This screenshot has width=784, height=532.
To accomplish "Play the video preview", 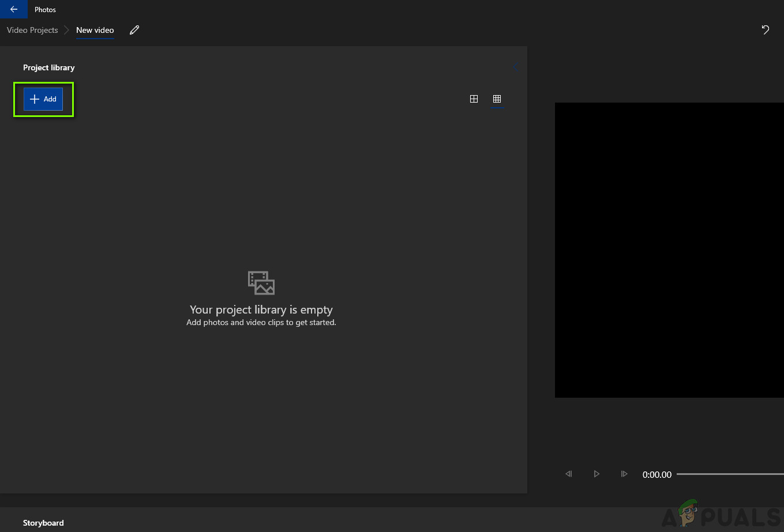I will [x=597, y=474].
